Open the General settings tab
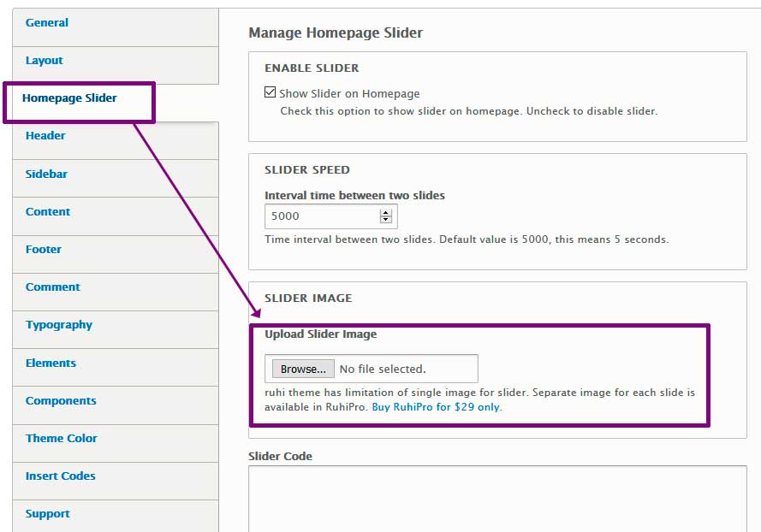Image resolution: width=761 pixels, height=532 pixels. (47, 23)
